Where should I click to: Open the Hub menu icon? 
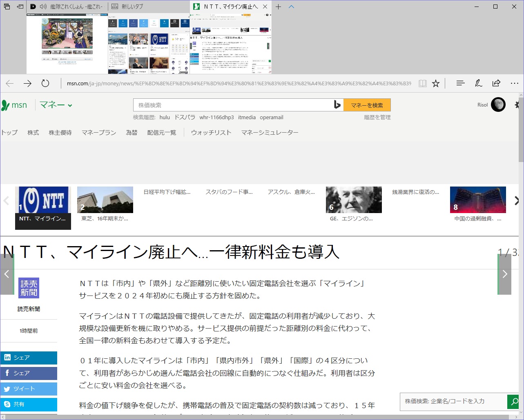coord(460,83)
